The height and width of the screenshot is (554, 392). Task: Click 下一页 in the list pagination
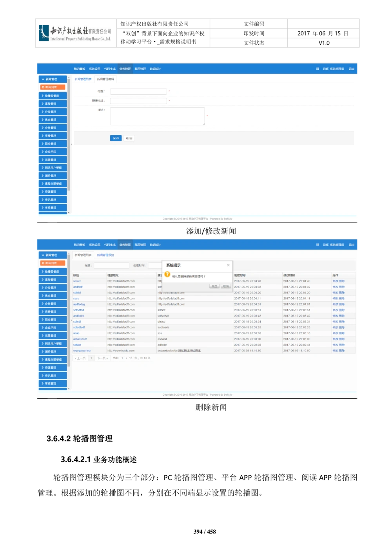[x=102, y=358]
